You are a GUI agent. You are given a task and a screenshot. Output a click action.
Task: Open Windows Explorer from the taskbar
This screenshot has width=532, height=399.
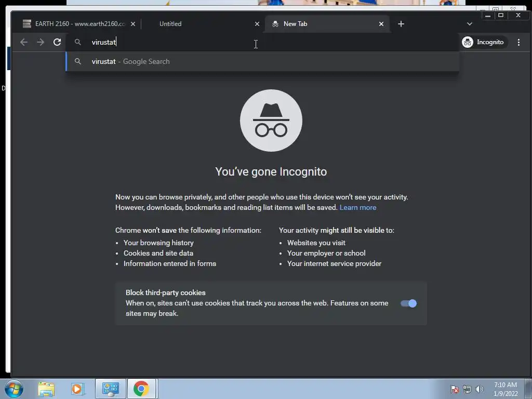point(46,389)
